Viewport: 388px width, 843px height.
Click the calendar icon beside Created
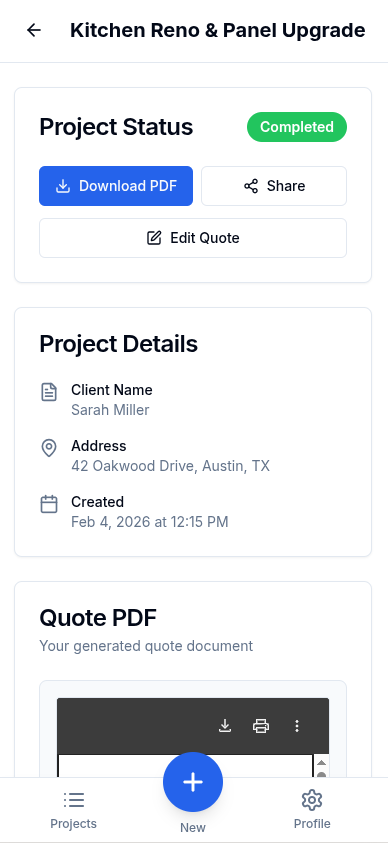tap(49, 504)
